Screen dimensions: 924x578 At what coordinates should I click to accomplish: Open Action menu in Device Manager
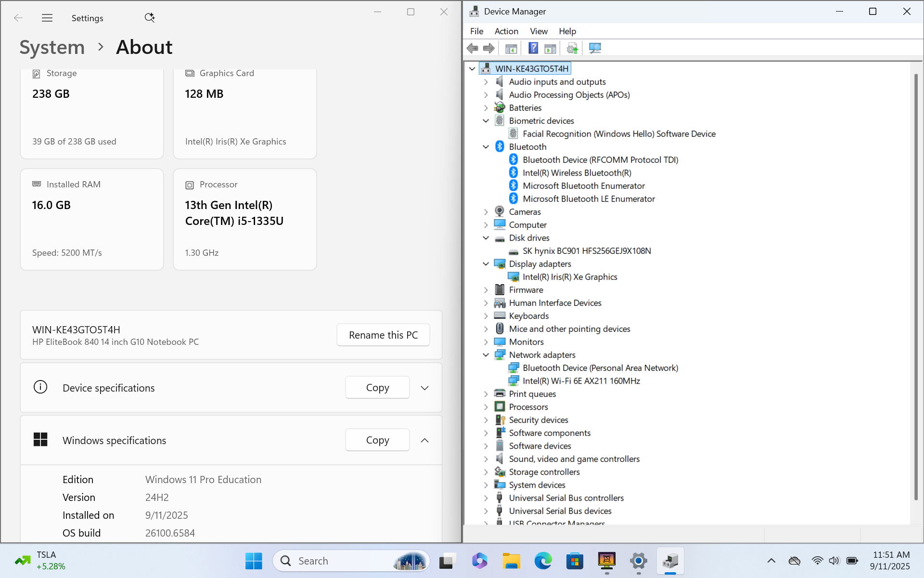point(506,31)
